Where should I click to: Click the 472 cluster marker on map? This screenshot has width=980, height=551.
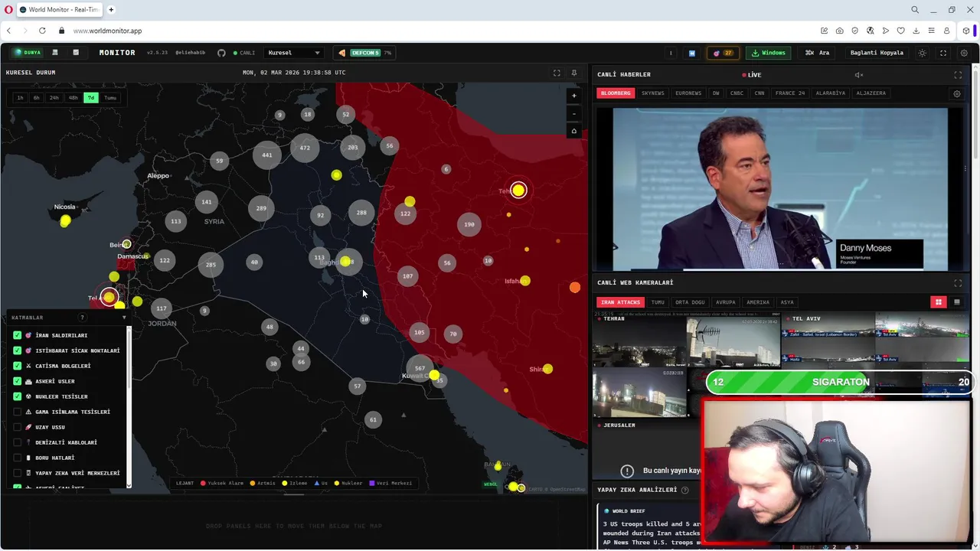click(305, 148)
